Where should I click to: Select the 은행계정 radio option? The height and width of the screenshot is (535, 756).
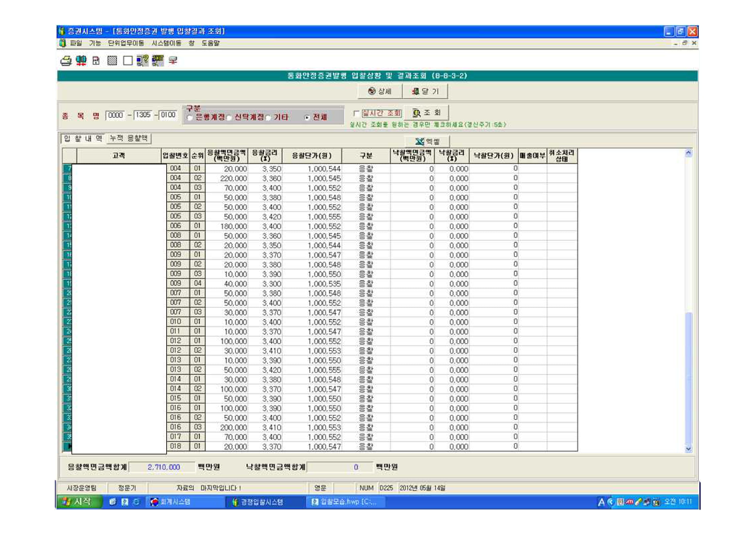190,117
